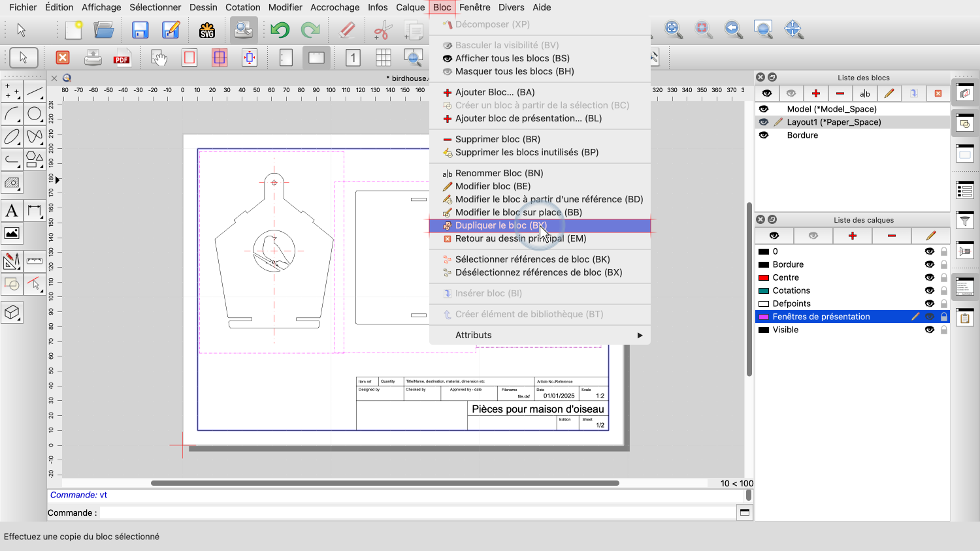Click the PDF export icon
The height and width of the screenshot is (551, 980).
click(x=122, y=58)
